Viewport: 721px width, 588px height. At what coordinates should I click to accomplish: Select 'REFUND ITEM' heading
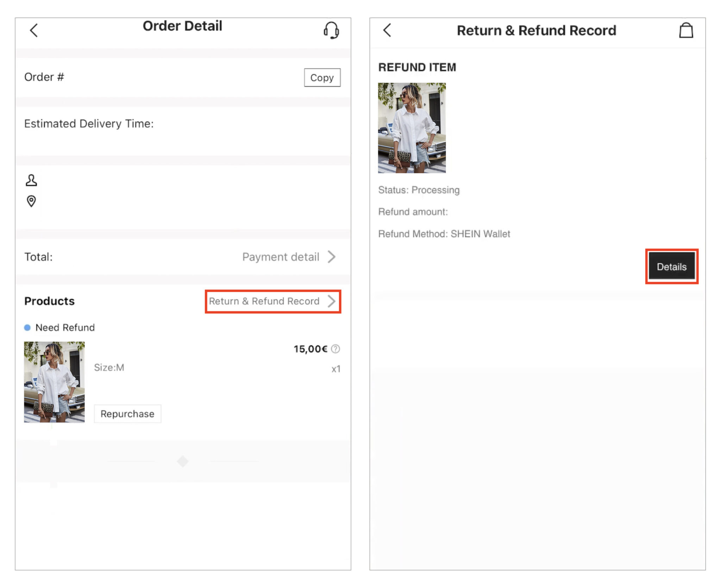tap(417, 67)
